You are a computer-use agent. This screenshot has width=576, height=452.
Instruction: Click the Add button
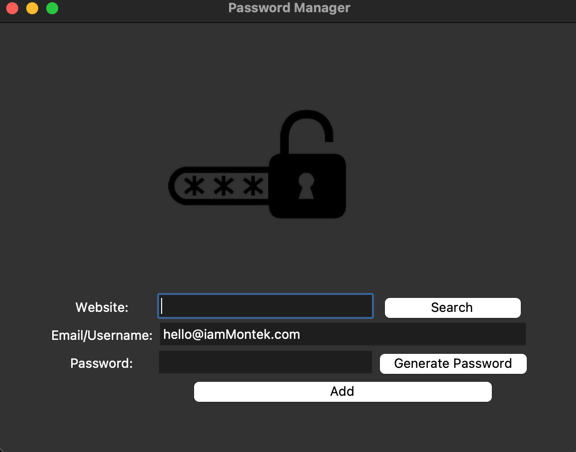(x=342, y=391)
